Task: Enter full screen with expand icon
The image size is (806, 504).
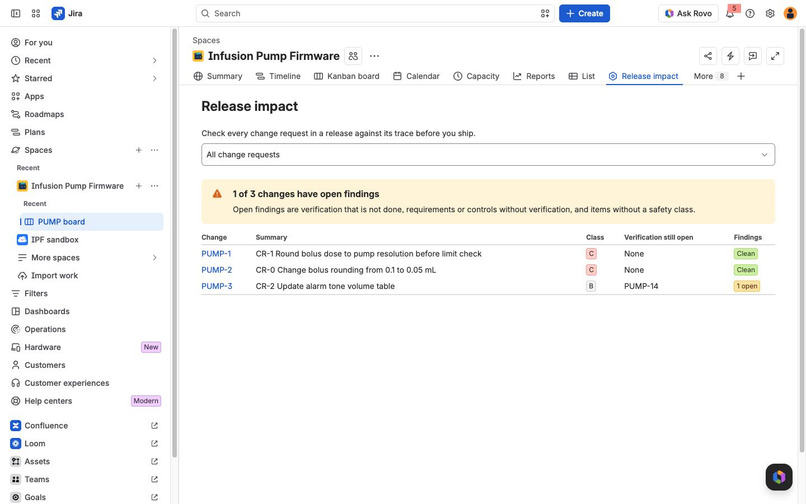Action: coord(775,56)
